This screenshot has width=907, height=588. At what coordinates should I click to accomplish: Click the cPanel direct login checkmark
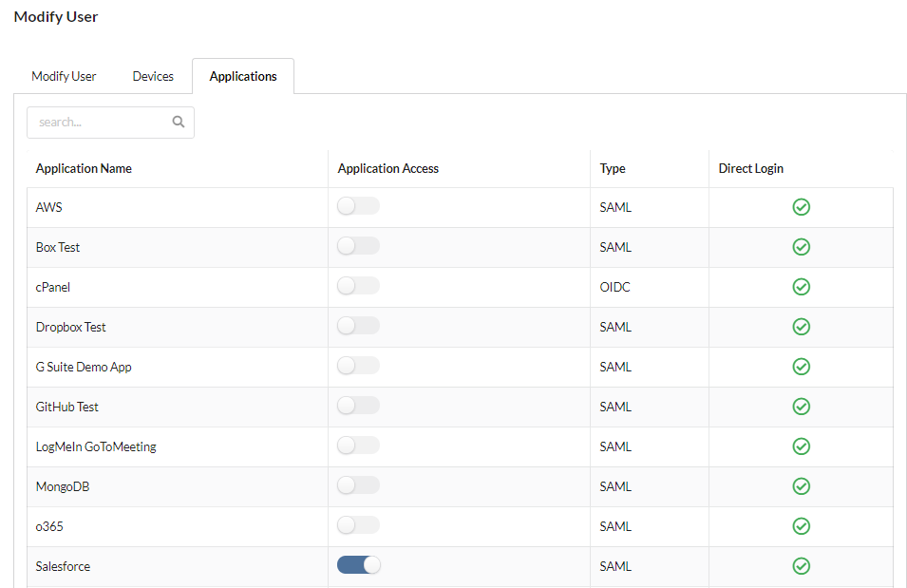[802, 287]
